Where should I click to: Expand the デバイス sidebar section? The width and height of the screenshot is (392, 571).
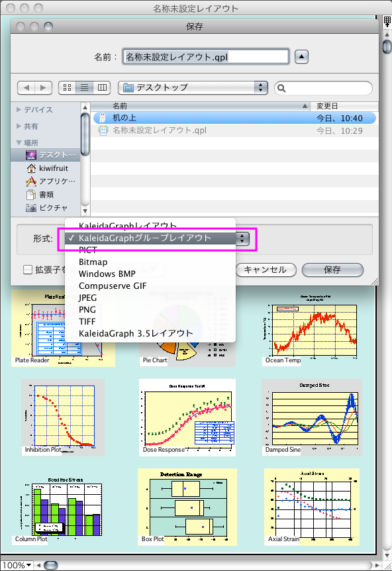click(x=19, y=109)
